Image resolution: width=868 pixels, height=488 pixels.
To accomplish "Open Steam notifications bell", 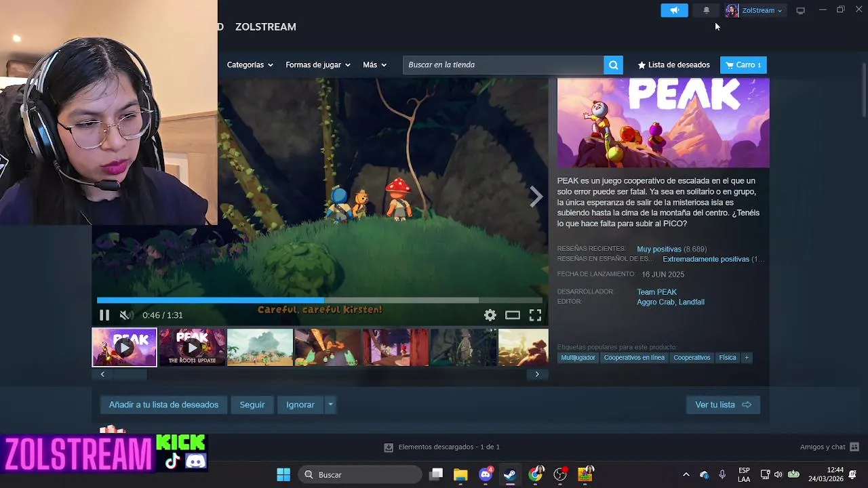I will (706, 10).
